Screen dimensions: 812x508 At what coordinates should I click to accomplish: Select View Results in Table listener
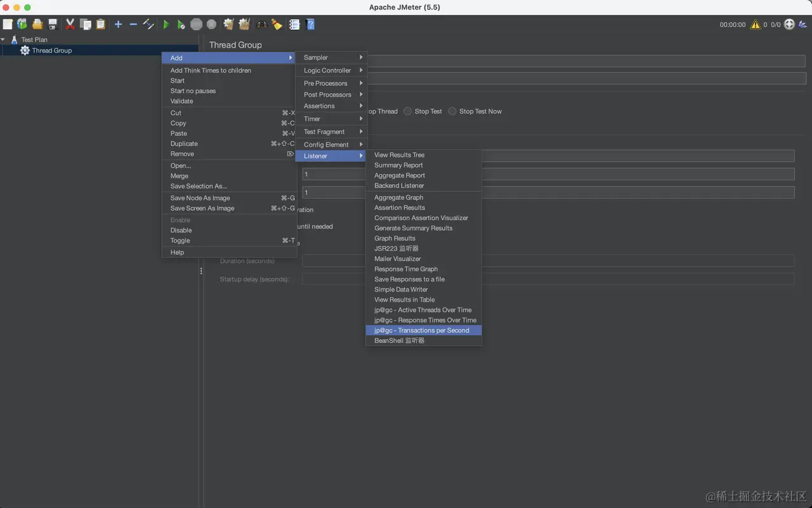(x=424, y=300)
